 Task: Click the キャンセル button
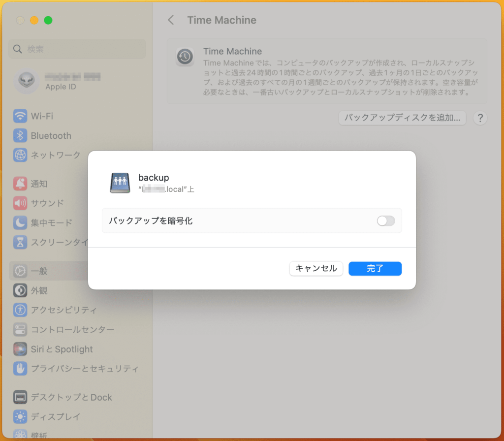click(316, 268)
